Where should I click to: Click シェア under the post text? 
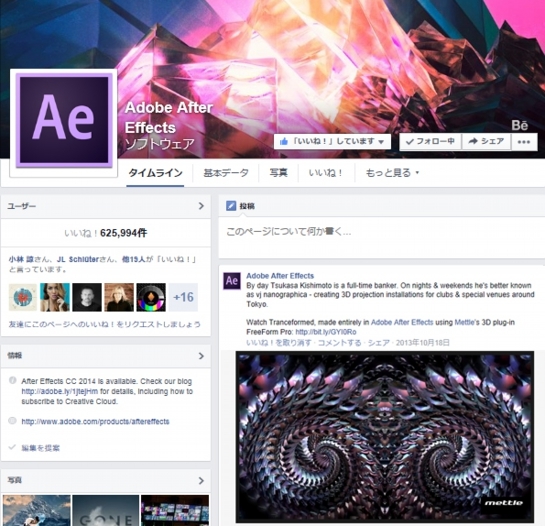click(x=379, y=343)
